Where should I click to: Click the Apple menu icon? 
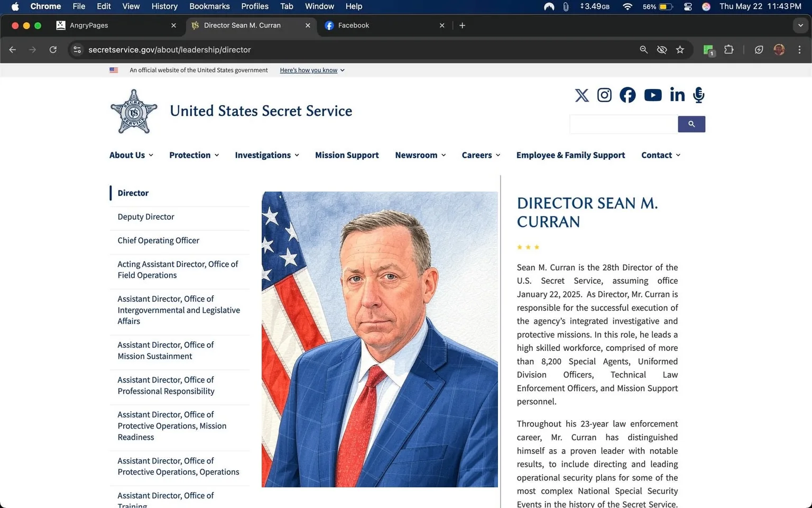15,6
